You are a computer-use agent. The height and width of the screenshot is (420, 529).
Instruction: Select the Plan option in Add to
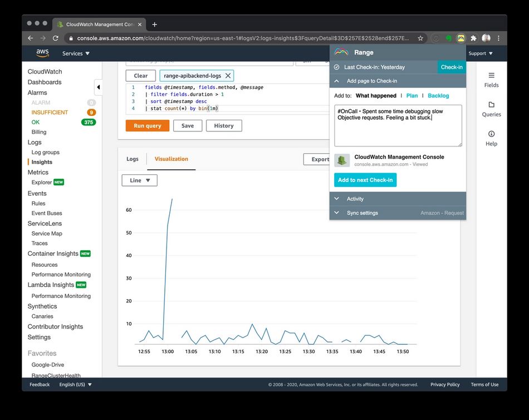pos(412,96)
